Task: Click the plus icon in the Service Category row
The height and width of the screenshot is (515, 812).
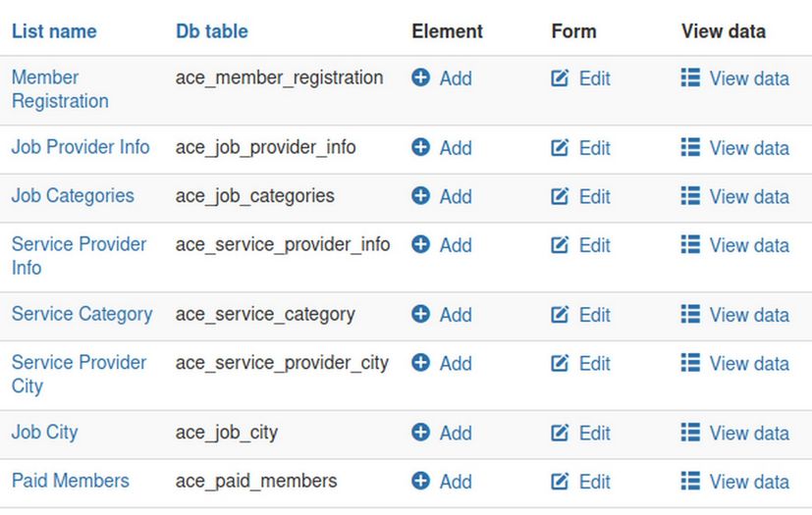Action: pyautogui.click(x=420, y=314)
